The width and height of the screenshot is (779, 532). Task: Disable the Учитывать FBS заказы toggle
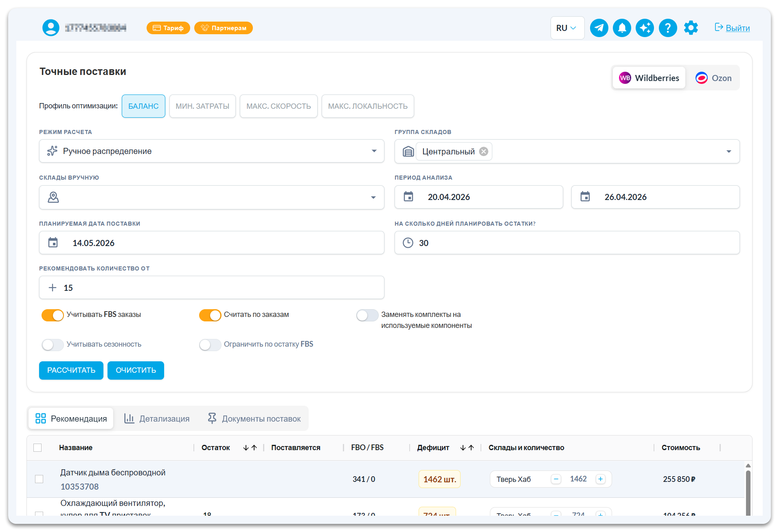click(x=53, y=315)
